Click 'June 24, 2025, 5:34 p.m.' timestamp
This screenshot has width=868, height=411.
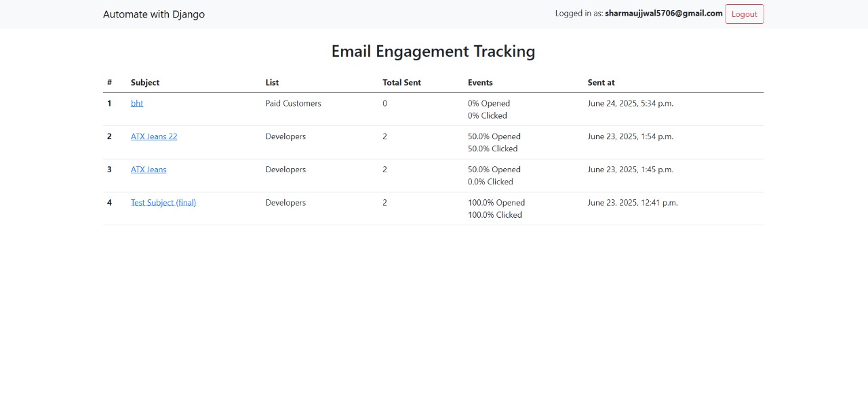[631, 104]
